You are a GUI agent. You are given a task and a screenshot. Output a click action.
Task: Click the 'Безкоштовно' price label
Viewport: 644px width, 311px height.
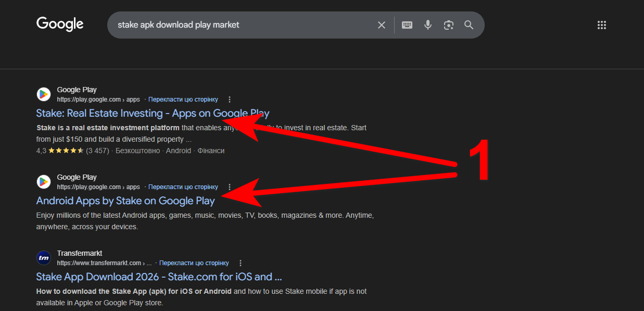[138, 151]
